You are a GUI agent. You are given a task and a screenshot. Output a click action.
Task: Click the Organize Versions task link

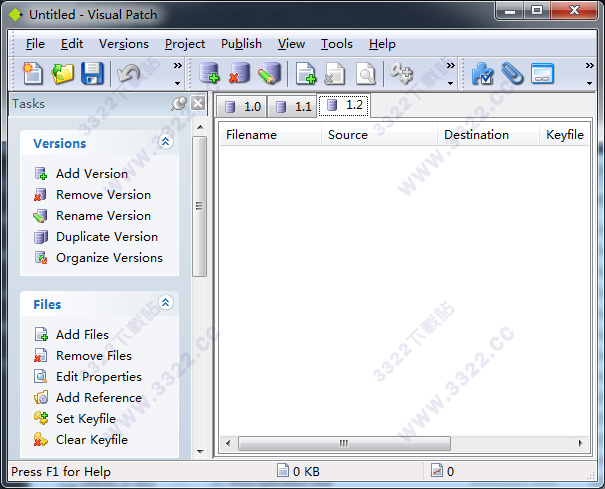pyautogui.click(x=109, y=258)
